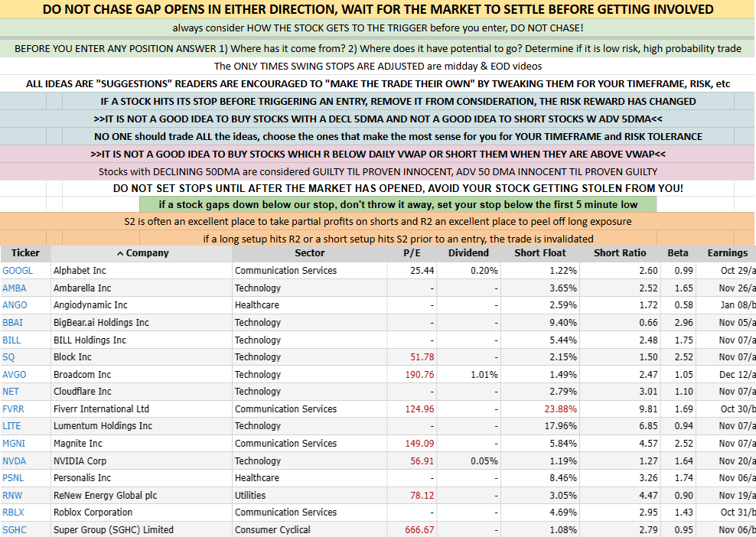Click the Earnings column header

727,253
